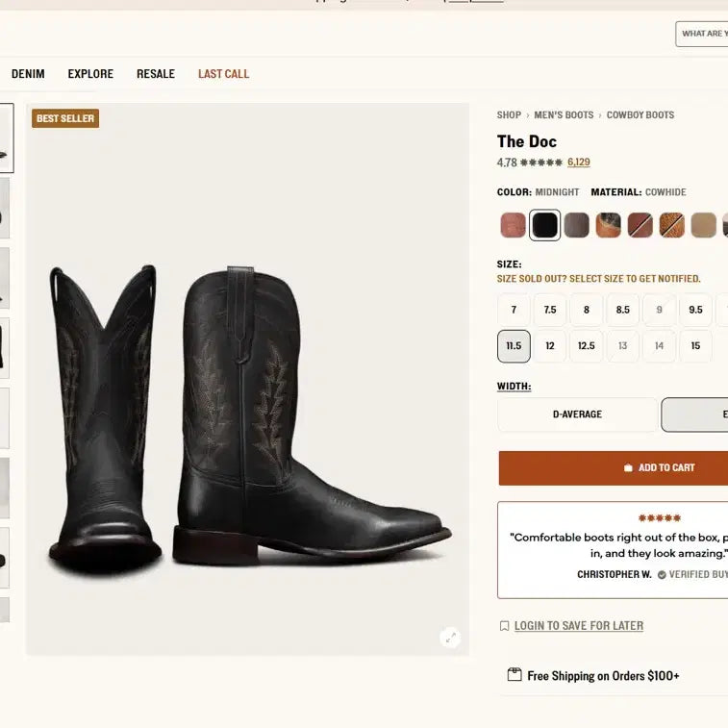Expand the product image to fullscreen
The height and width of the screenshot is (728, 728).
point(450,638)
